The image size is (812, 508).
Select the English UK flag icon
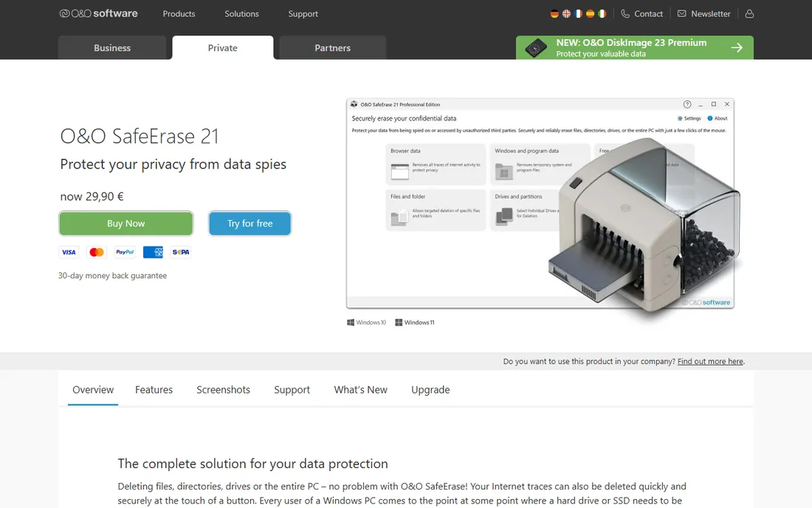point(566,14)
